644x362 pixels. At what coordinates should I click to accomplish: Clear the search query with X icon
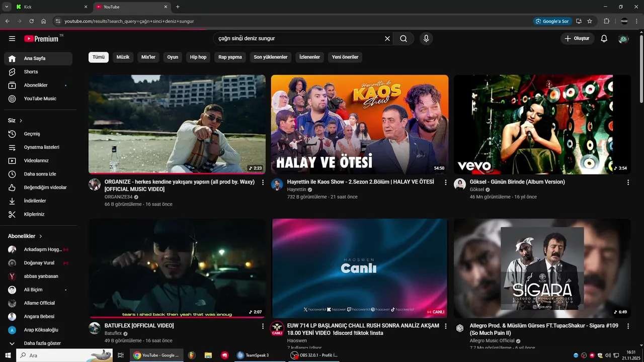pyautogui.click(x=387, y=39)
